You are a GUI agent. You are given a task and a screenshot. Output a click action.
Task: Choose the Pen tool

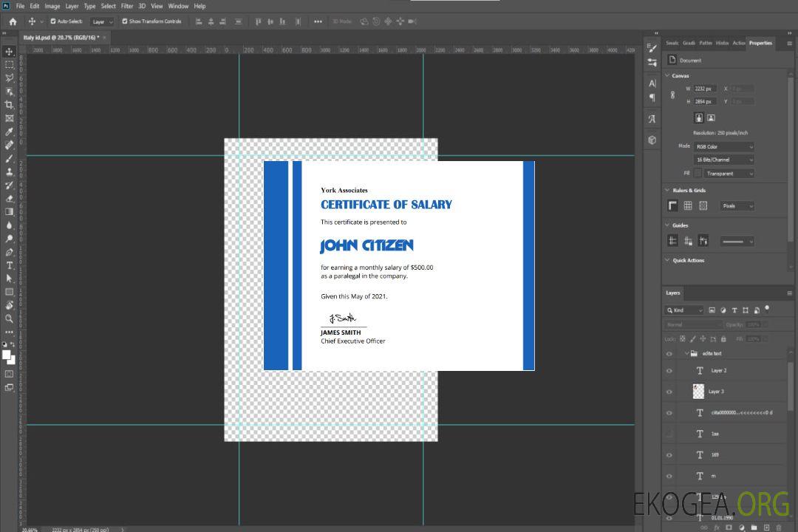10,252
